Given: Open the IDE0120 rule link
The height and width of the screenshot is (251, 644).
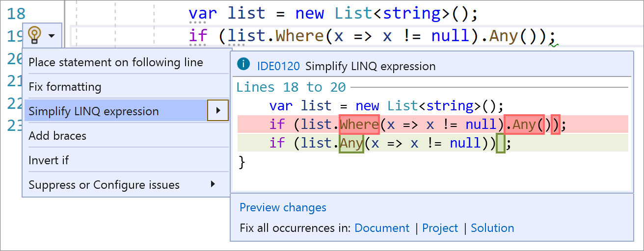Looking at the screenshot, I should (x=278, y=66).
